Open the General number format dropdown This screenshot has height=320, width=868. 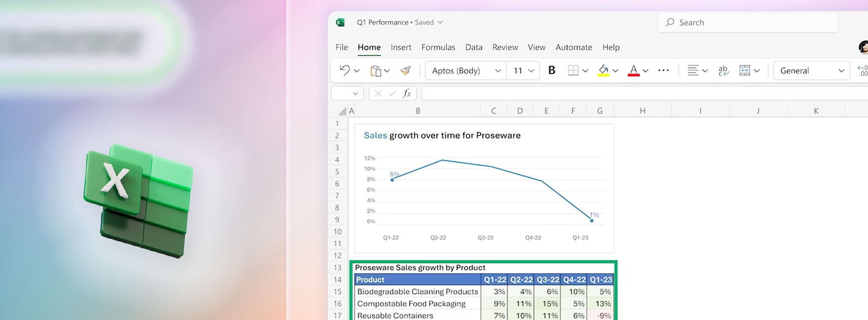[812, 71]
